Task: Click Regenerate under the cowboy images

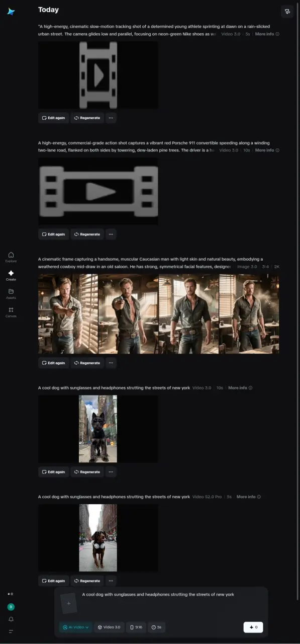Action: coord(87,363)
